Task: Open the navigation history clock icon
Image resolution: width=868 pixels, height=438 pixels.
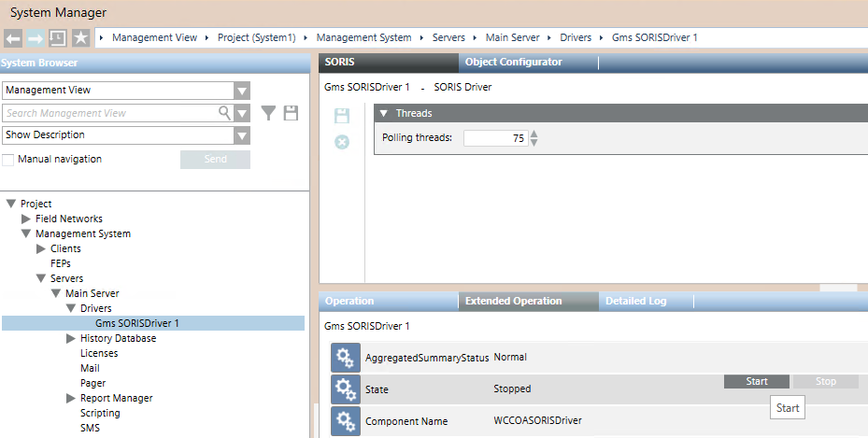Action: pos(58,38)
